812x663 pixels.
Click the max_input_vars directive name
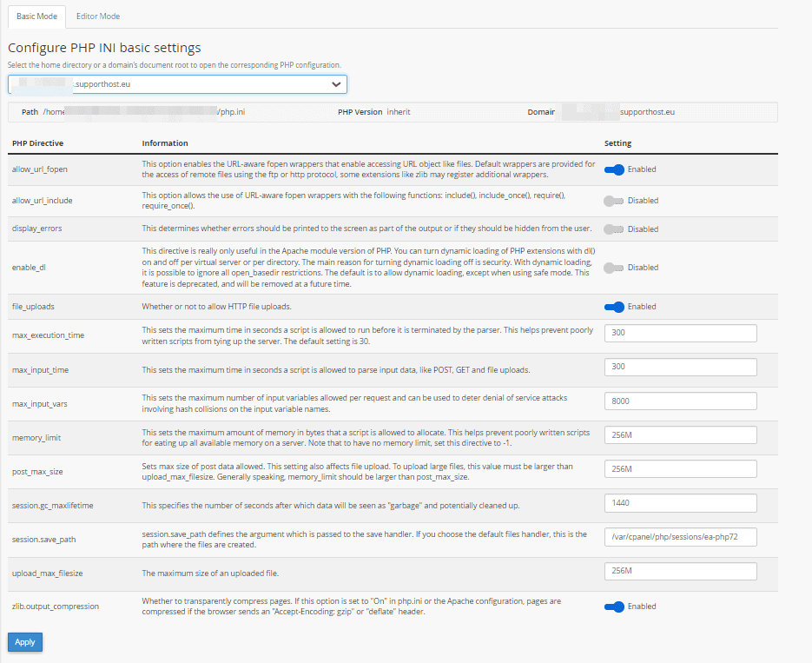coord(40,404)
